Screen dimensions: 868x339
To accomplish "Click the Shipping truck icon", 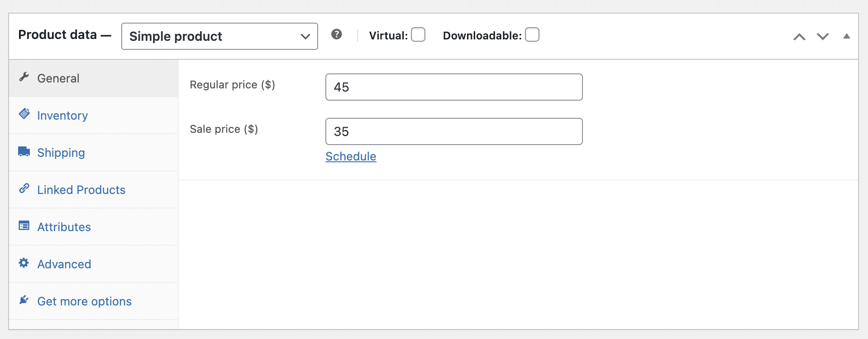I will click(24, 151).
